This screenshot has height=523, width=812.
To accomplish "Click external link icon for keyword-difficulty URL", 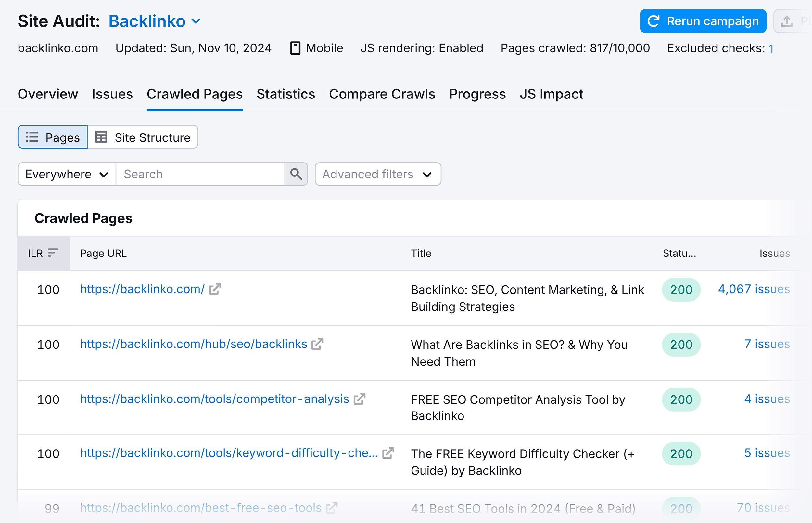I will [x=388, y=453].
